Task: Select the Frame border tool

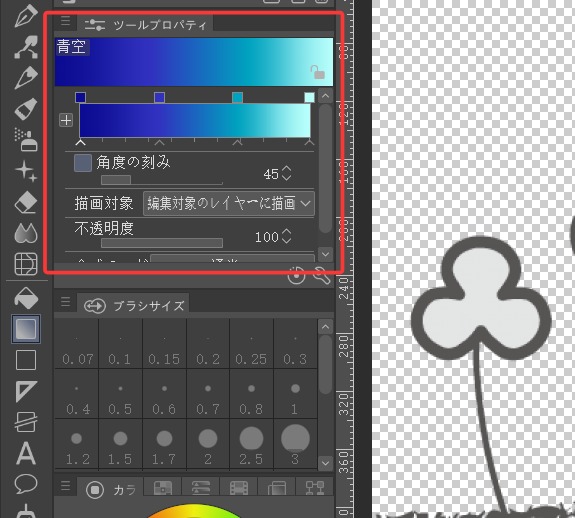Action: click(x=26, y=422)
